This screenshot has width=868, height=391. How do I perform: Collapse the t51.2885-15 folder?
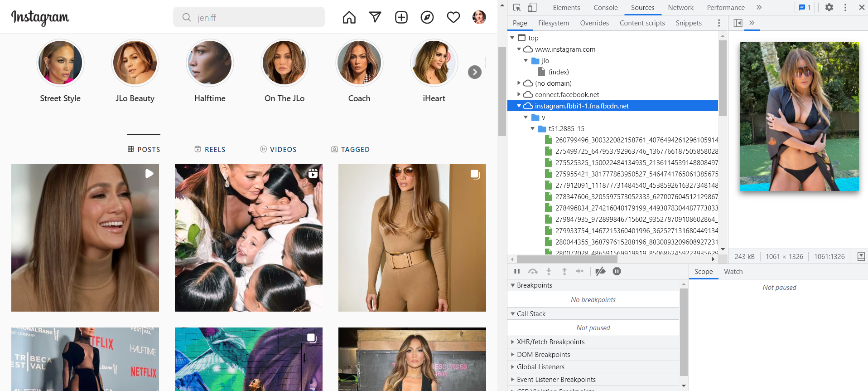533,128
